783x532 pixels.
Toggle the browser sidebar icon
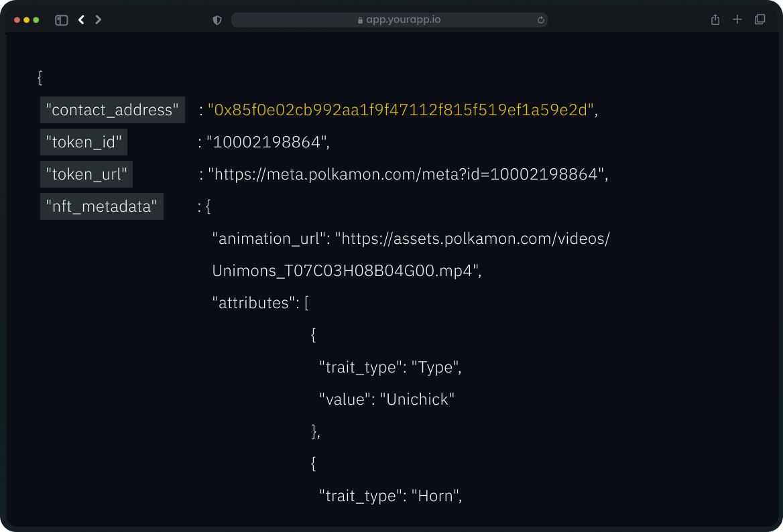pos(62,20)
